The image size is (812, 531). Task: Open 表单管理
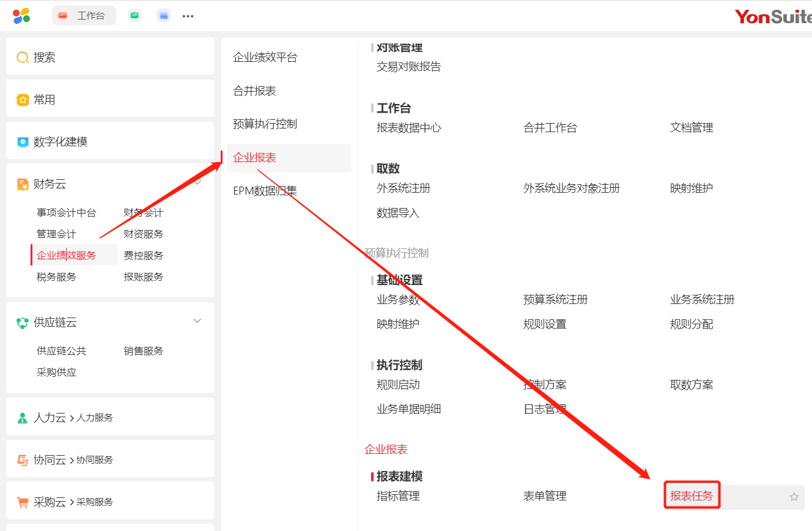(545, 496)
